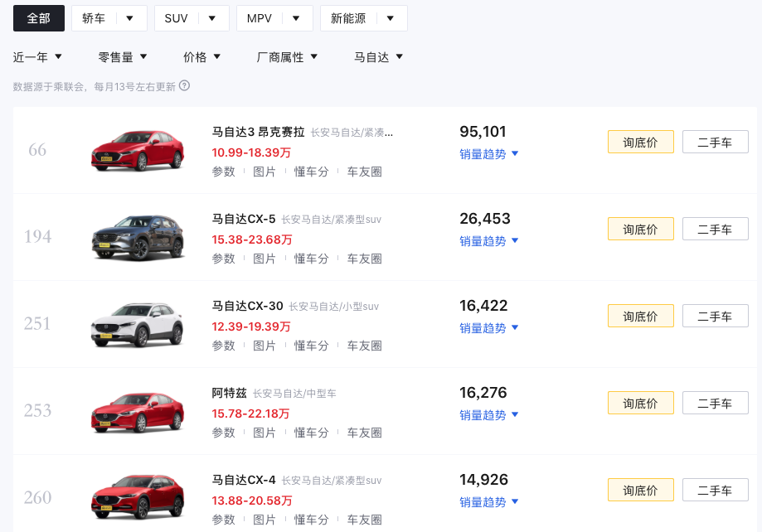The image size is (762, 532).
Task: Open 图片 for 马自达CX-5
Action: click(x=265, y=259)
